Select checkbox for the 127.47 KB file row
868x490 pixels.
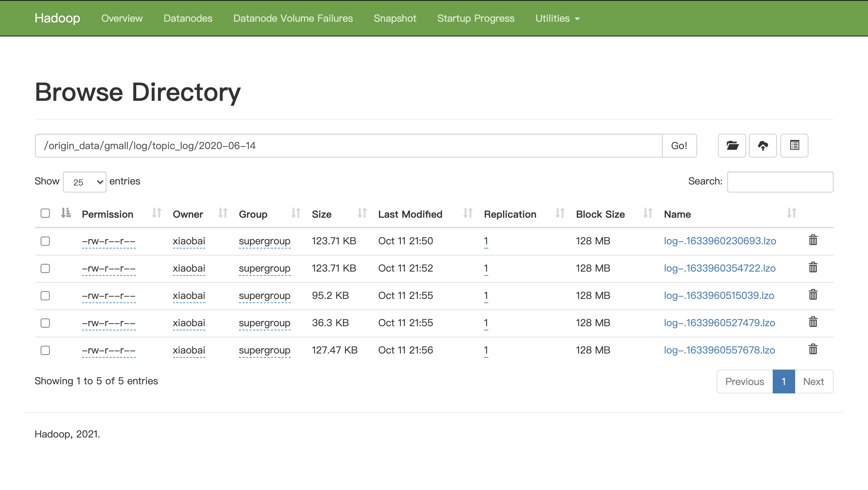click(x=45, y=350)
